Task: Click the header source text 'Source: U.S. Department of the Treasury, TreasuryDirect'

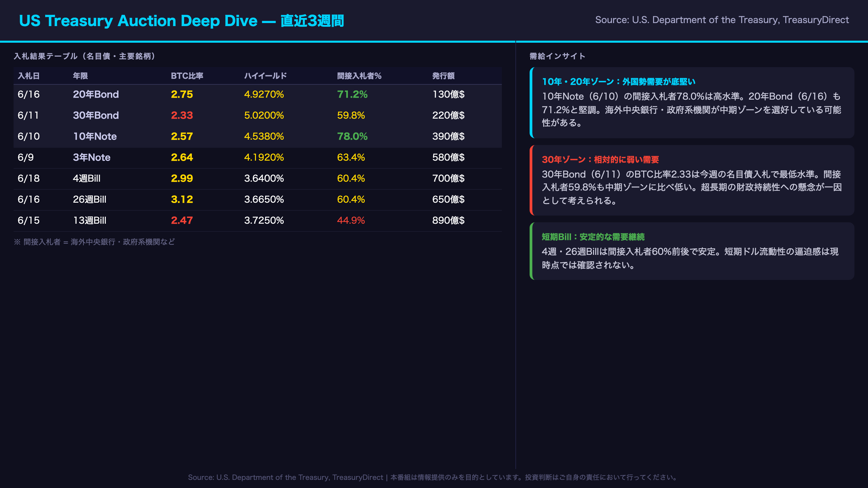Action: click(x=722, y=20)
